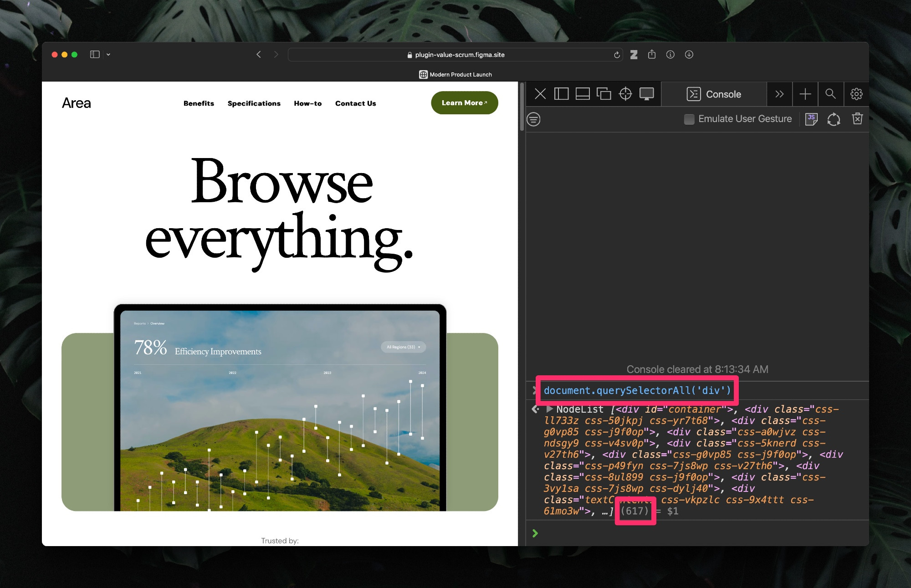Click the Trusted by: label

pos(280,541)
